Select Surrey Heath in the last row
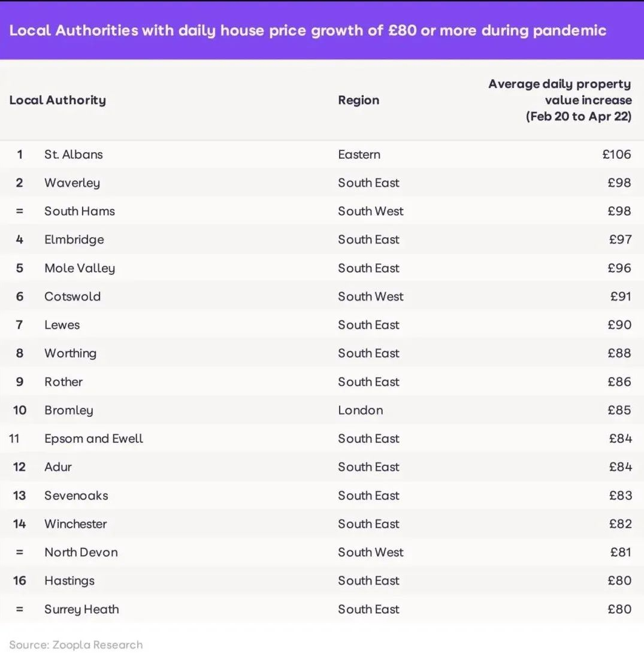 (81, 609)
